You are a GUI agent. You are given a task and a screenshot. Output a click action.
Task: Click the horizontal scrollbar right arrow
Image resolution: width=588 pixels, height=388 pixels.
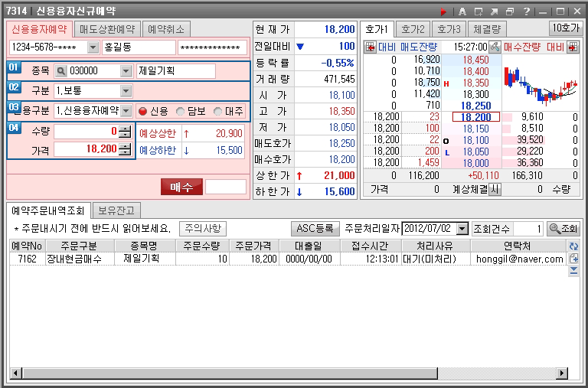[561, 373]
